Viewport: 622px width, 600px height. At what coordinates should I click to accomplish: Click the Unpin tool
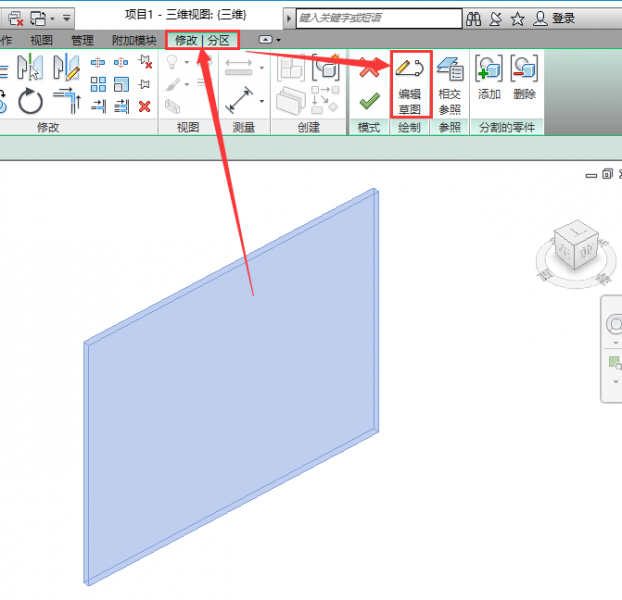(145, 62)
